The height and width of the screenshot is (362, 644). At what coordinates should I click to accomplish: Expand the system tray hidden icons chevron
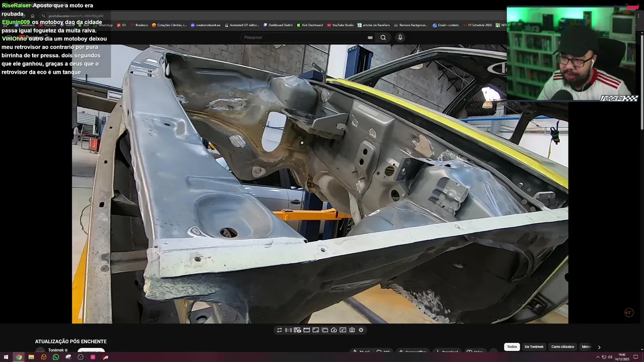598,357
